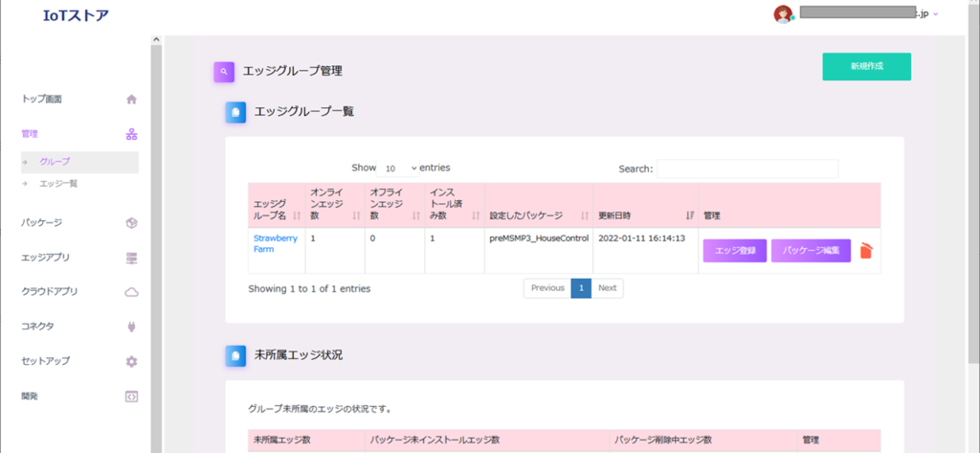
Task: Click the network icon beside 管理
Action: [132, 134]
